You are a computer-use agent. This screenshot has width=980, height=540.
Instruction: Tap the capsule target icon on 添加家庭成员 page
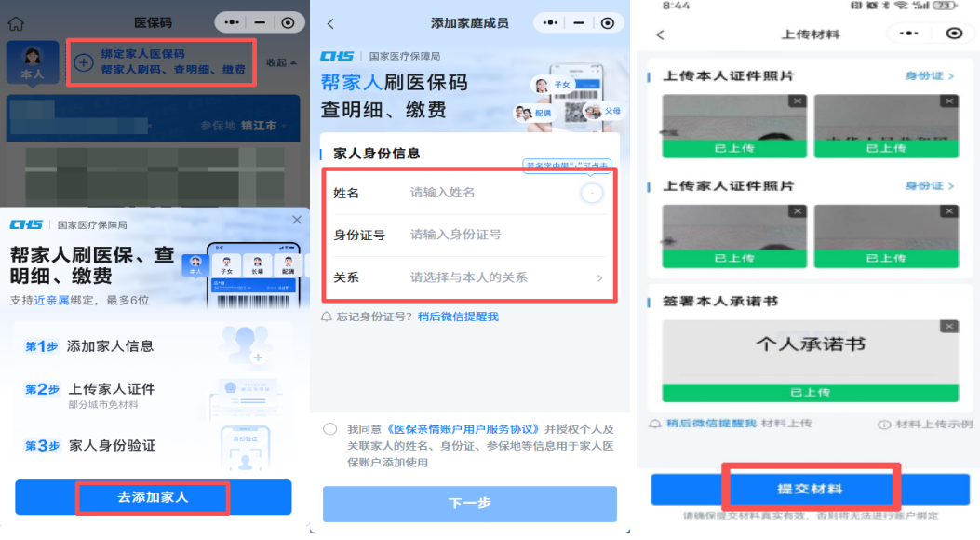coord(607,23)
